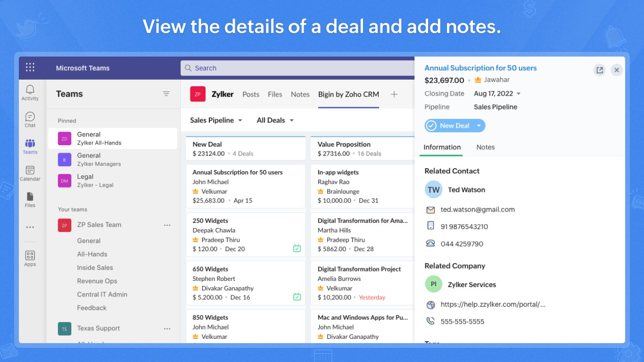Expand the Sales Pipeline dropdown
Screen dimensions: 644x362
coord(216,120)
